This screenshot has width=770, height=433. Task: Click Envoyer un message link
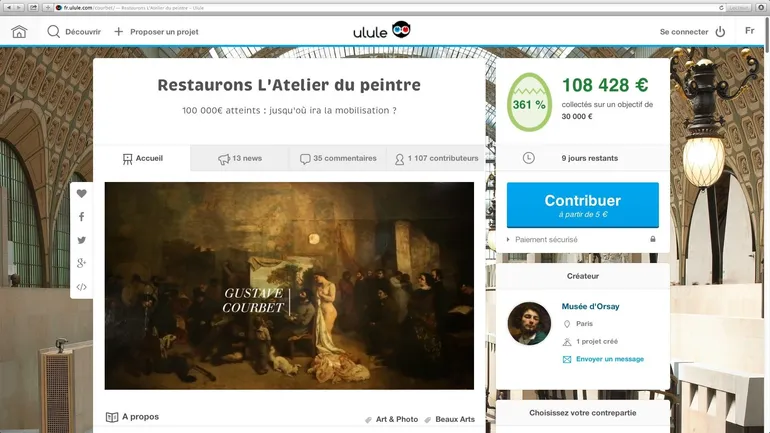609,359
